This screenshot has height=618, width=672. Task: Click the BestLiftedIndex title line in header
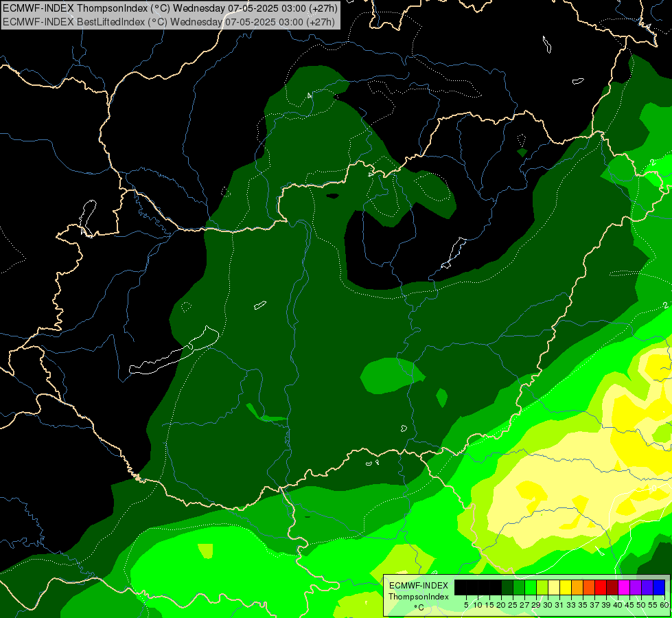tap(168, 21)
